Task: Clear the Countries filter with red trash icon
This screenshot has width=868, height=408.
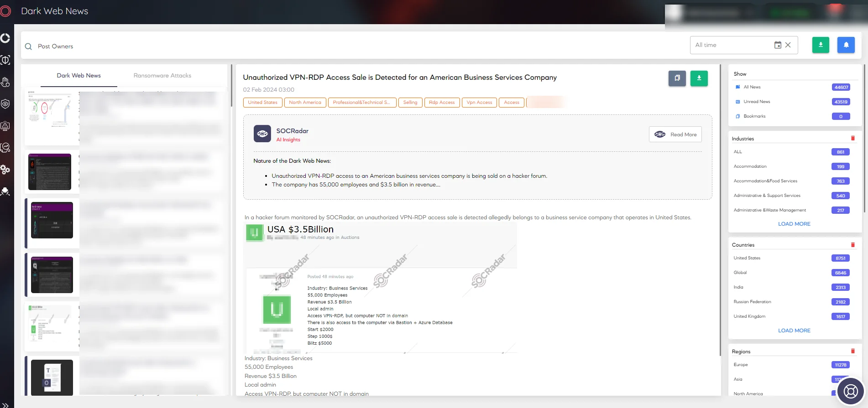Action: [x=853, y=245]
